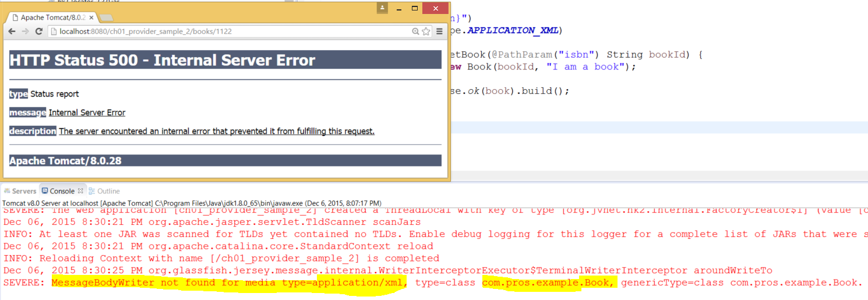Click the 'Status report' type text
868x300 pixels.
(x=55, y=94)
